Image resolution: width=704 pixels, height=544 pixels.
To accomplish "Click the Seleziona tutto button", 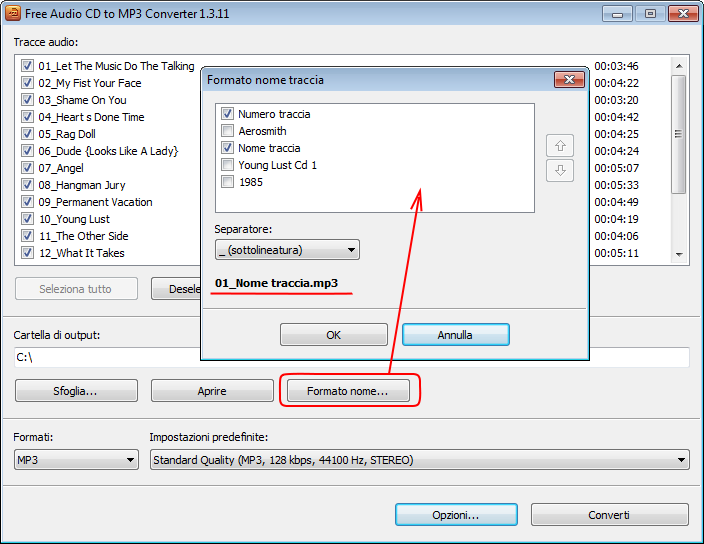I will [x=76, y=289].
